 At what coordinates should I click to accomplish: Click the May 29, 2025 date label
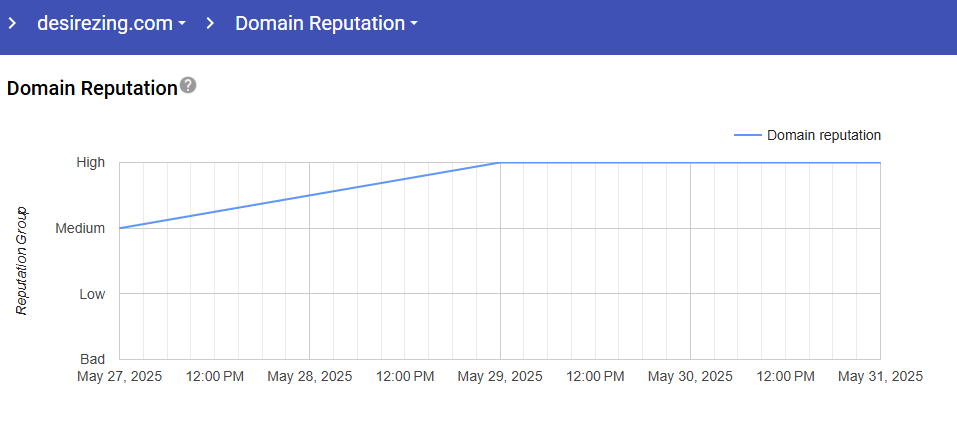point(500,377)
